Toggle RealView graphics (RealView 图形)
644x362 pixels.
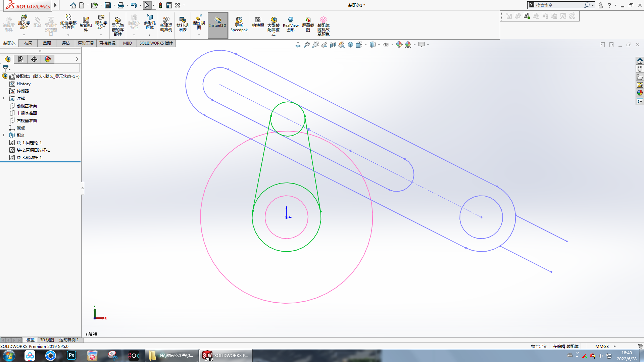click(x=291, y=24)
